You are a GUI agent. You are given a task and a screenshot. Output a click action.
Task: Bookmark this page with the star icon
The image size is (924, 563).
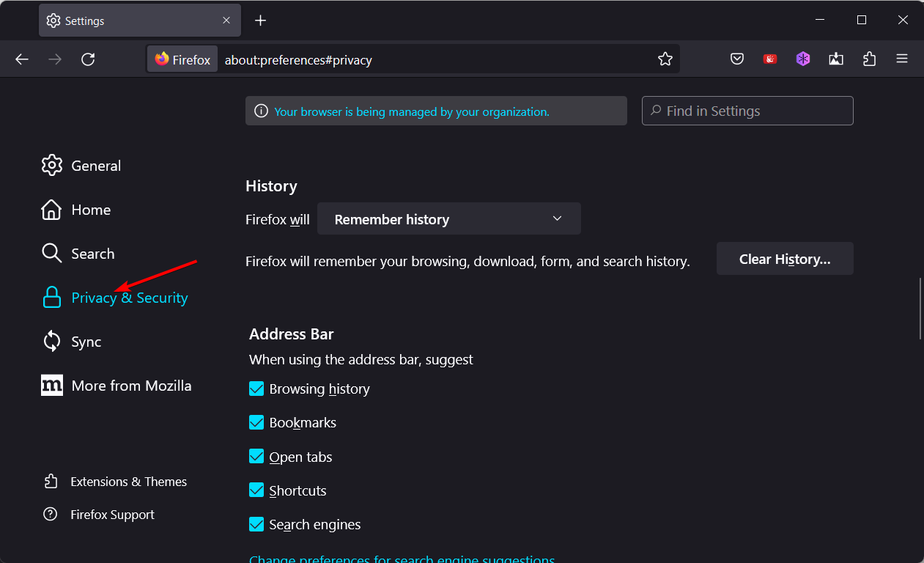665,59
